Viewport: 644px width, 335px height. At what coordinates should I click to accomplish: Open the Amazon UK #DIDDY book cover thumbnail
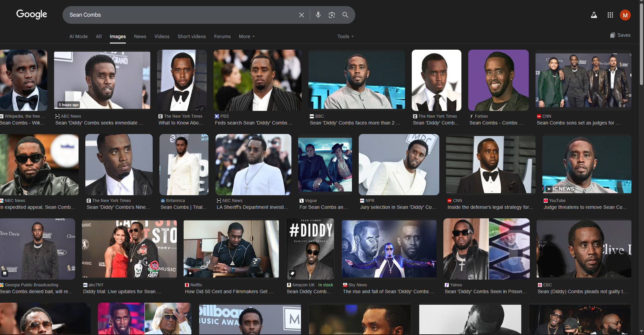point(310,249)
